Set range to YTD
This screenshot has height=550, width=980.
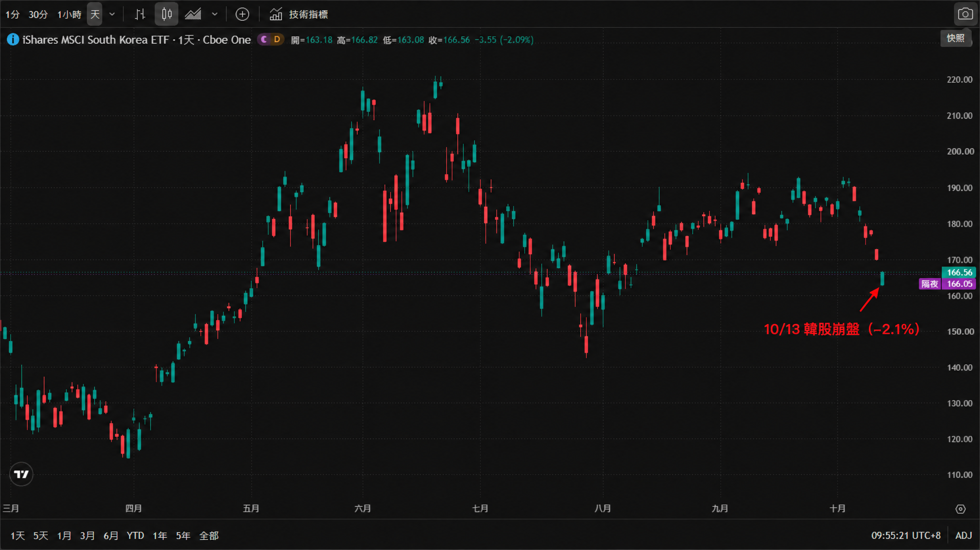(x=135, y=536)
